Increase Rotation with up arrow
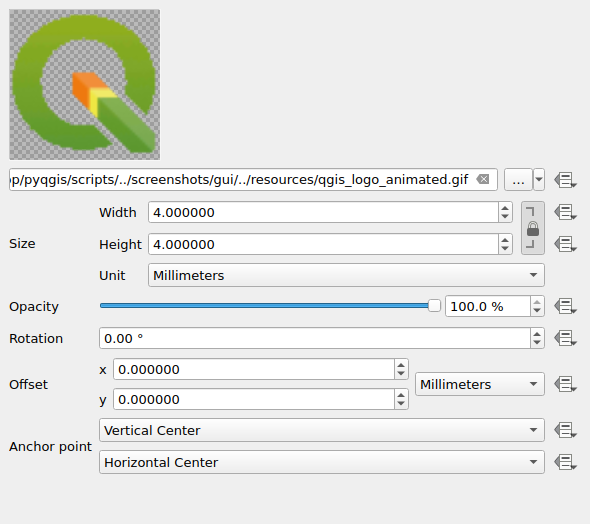 click(x=537, y=334)
